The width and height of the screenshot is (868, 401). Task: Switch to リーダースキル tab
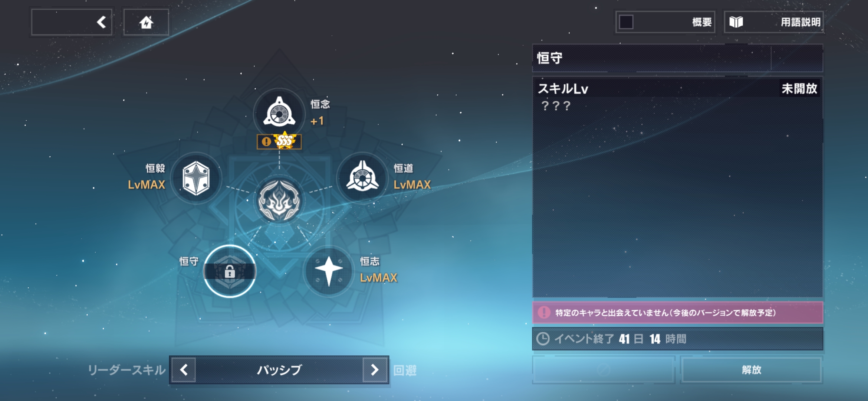[x=126, y=370]
